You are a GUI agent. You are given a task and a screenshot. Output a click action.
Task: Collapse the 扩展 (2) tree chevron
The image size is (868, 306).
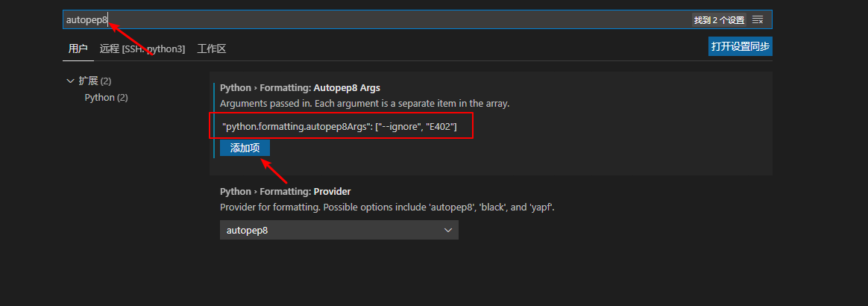coord(70,81)
